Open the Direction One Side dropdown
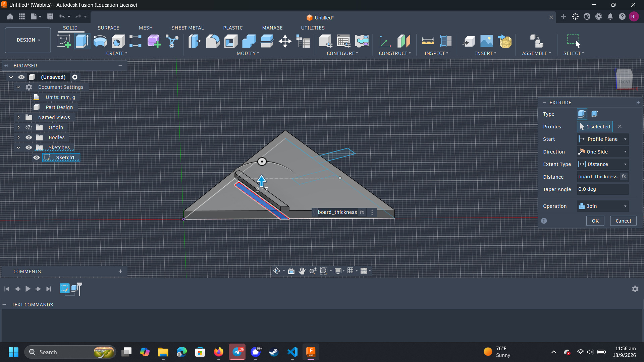The image size is (644, 362). (x=603, y=152)
